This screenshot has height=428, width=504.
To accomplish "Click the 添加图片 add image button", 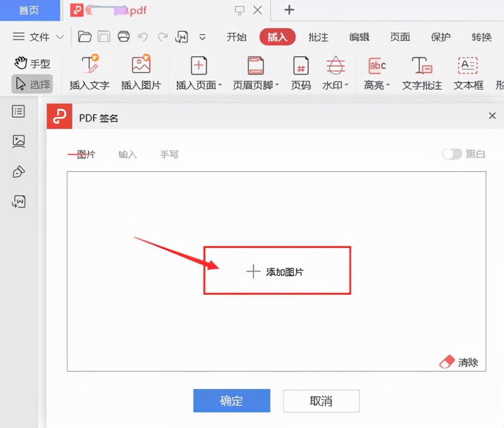I will tap(277, 270).
